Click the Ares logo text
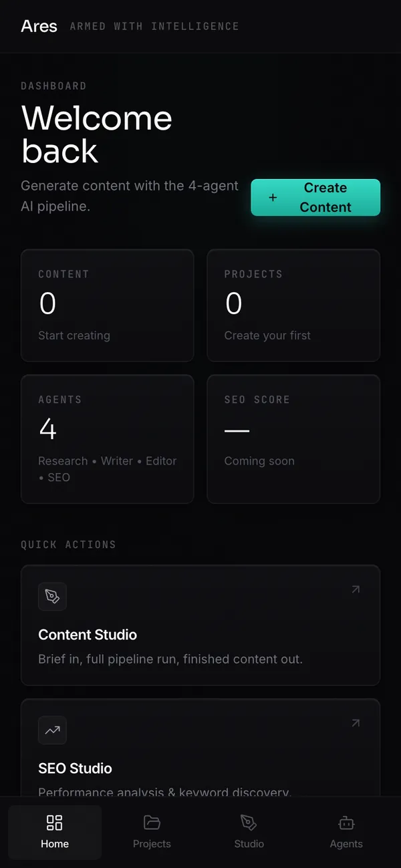The height and width of the screenshot is (868, 401). [x=39, y=26]
